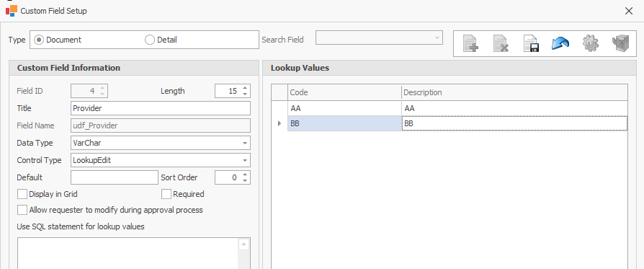Decrease the Sort Order stepper value
644x269 pixels.
(245, 180)
